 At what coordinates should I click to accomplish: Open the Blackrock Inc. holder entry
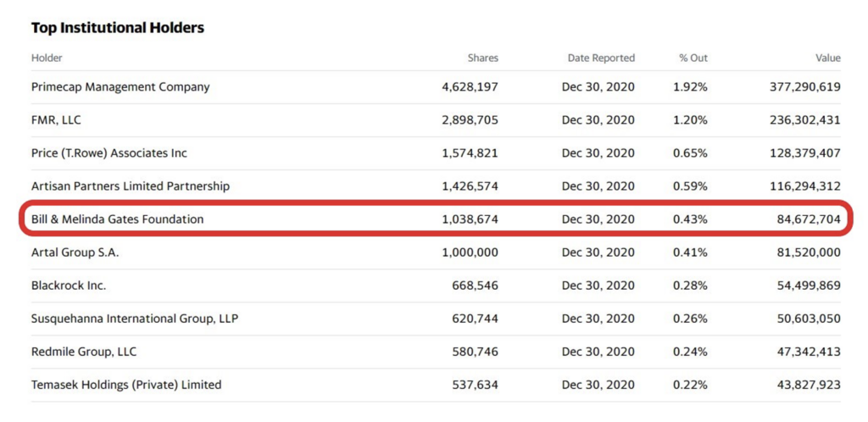pyautogui.click(x=69, y=286)
